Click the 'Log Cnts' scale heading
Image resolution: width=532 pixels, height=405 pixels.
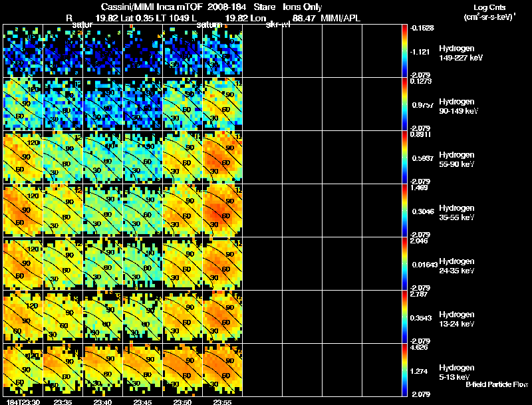pyautogui.click(x=489, y=7)
